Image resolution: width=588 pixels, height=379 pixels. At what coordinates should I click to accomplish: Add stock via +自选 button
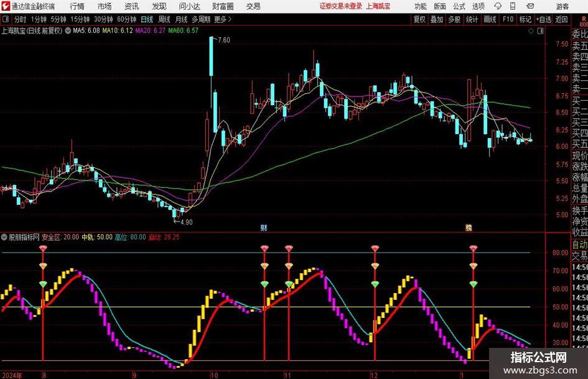coord(543,19)
